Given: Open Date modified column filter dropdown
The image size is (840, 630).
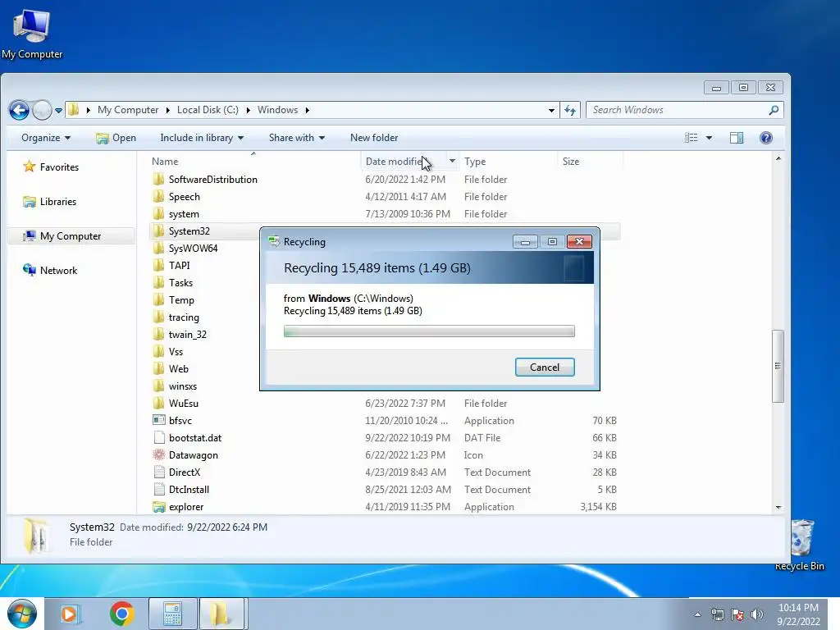Looking at the screenshot, I should (452, 162).
